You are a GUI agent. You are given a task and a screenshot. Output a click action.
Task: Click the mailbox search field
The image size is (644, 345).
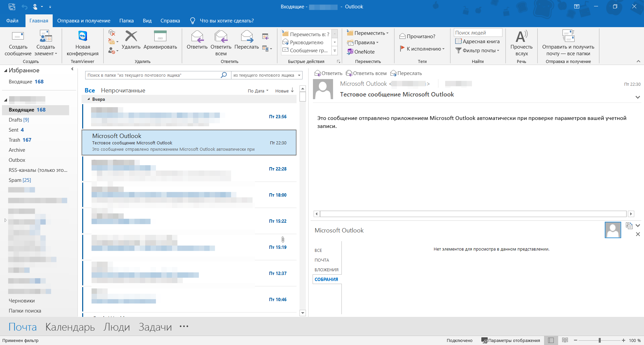(x=153, y=75)
